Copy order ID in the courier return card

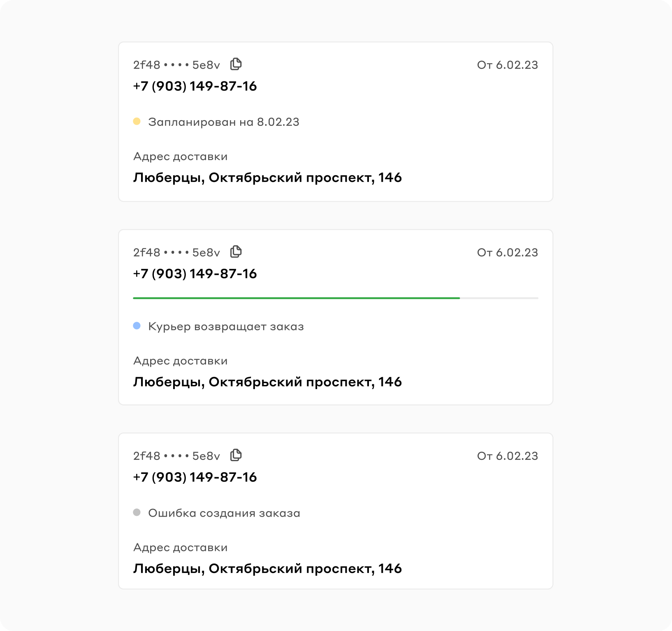tap(236, 252)
